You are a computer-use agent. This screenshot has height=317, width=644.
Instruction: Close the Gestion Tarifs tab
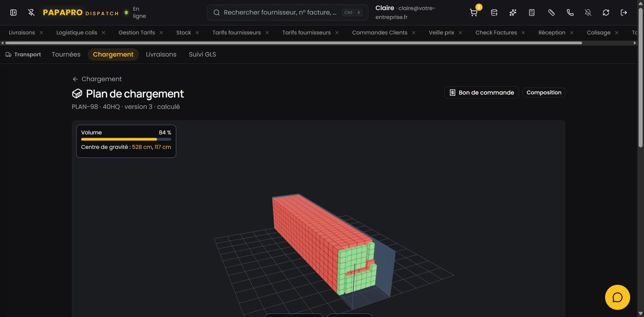coord(161,33)
